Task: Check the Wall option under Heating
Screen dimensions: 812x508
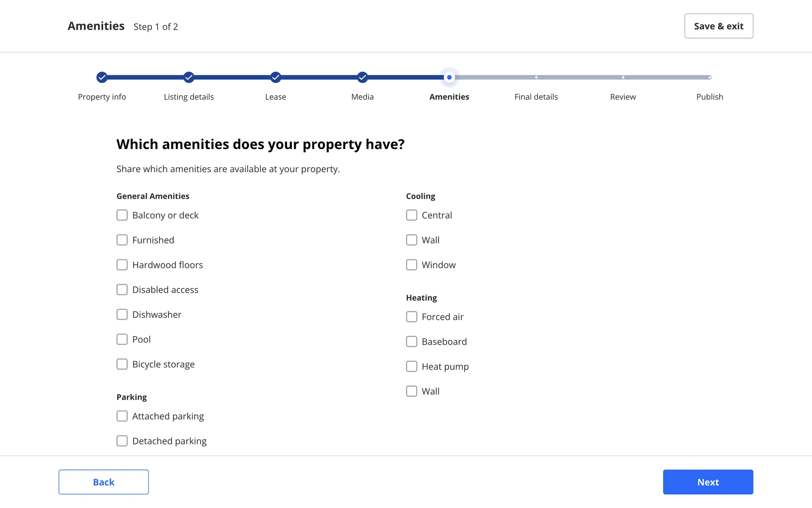Action: 411,391
